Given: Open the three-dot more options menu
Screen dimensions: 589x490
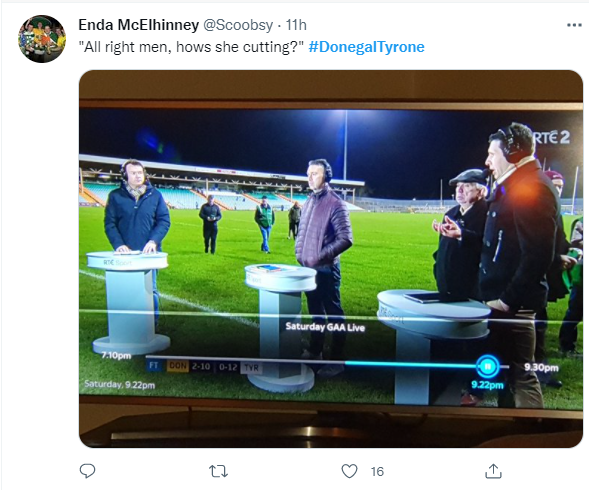Looking at the screenshot, I should coord(574,25).
